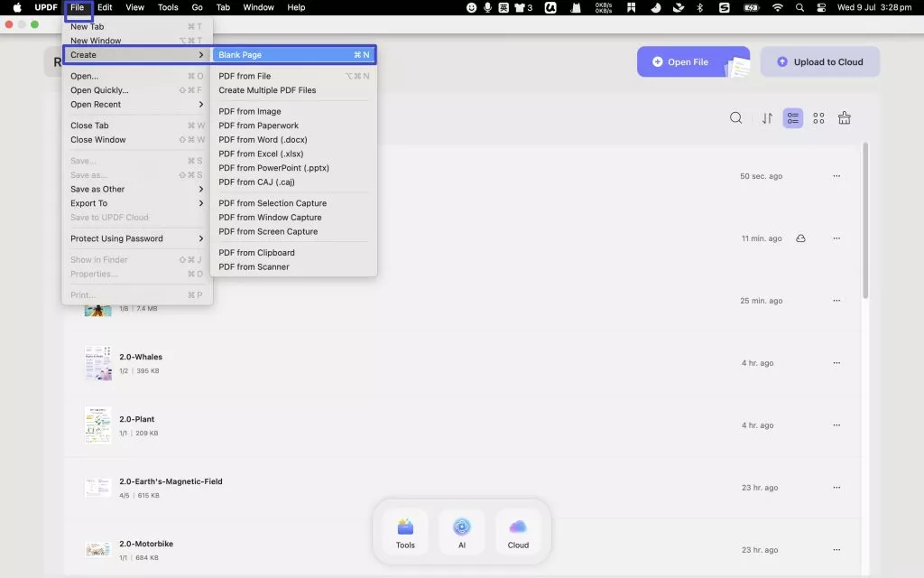Viewport: 924px width, 578px height.
Task: Choose PDF from Word (.docx)
Action: pos(293,140)
